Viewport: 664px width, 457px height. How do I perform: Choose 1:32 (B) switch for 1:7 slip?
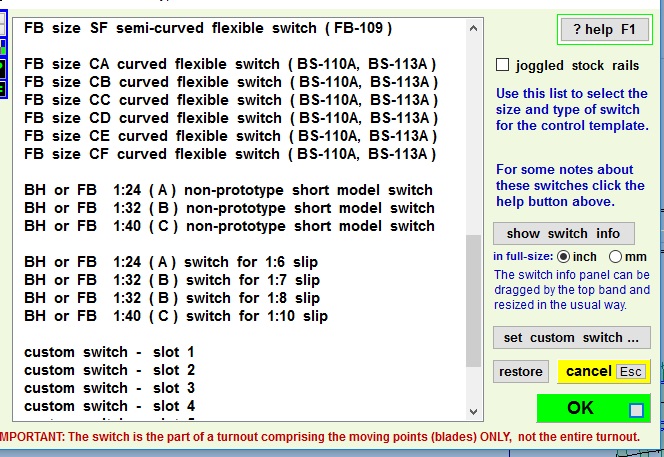pyautogui.click(x=172, y=280)
